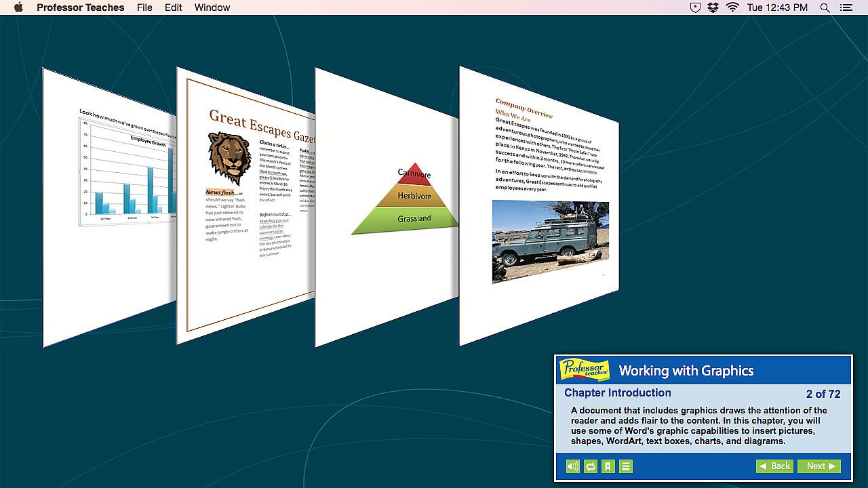Open the File menu

[144, 7]
